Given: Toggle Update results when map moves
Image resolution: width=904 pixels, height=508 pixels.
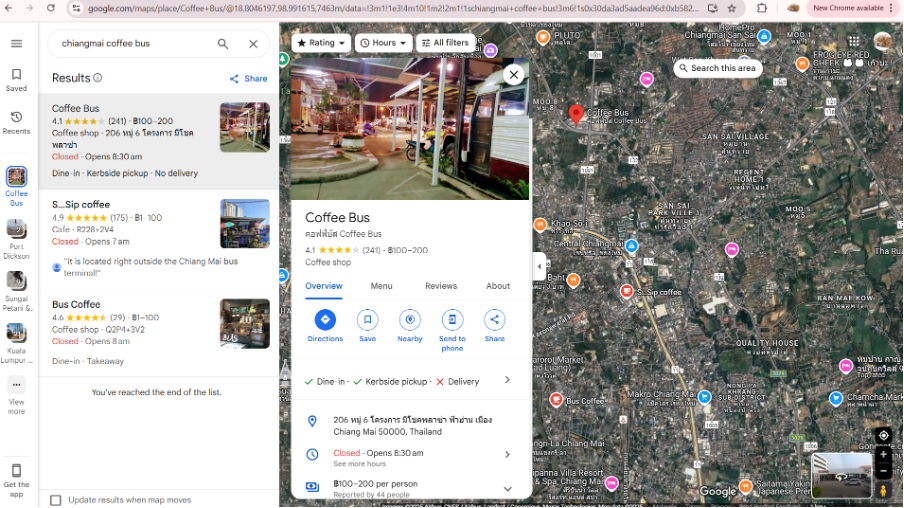Looking at the screenshot, I should (55, 500).
